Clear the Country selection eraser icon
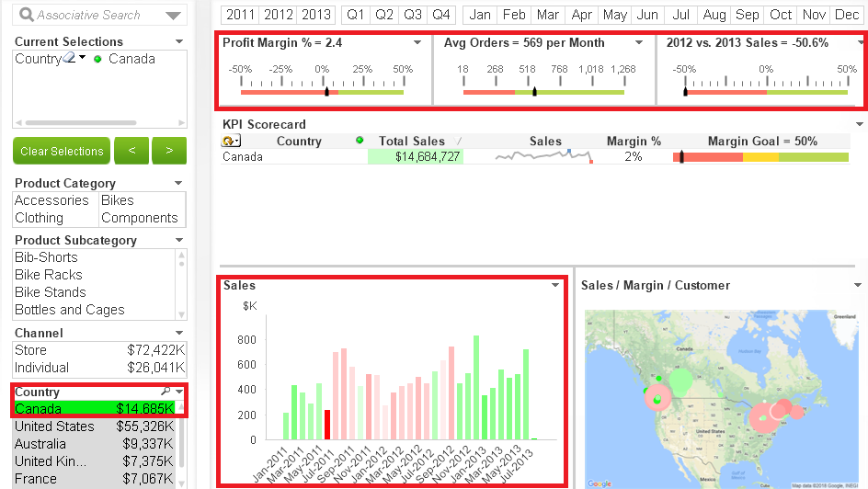This screenshot has height=489, width=868. (69, 57)
